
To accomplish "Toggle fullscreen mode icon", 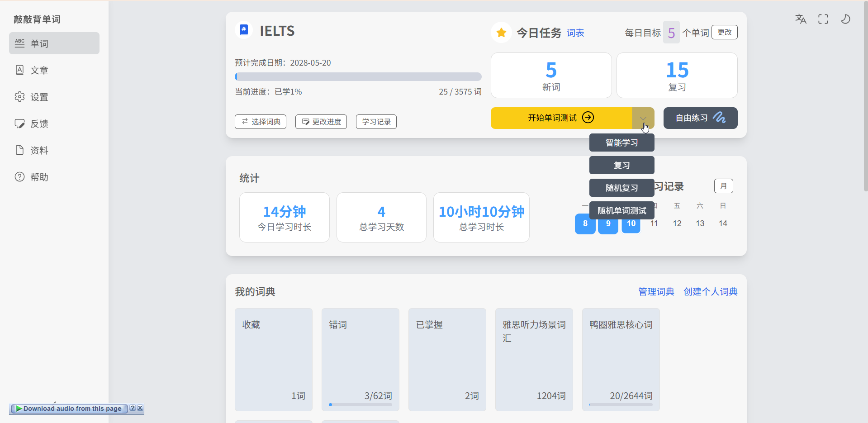I will [823, 19].
